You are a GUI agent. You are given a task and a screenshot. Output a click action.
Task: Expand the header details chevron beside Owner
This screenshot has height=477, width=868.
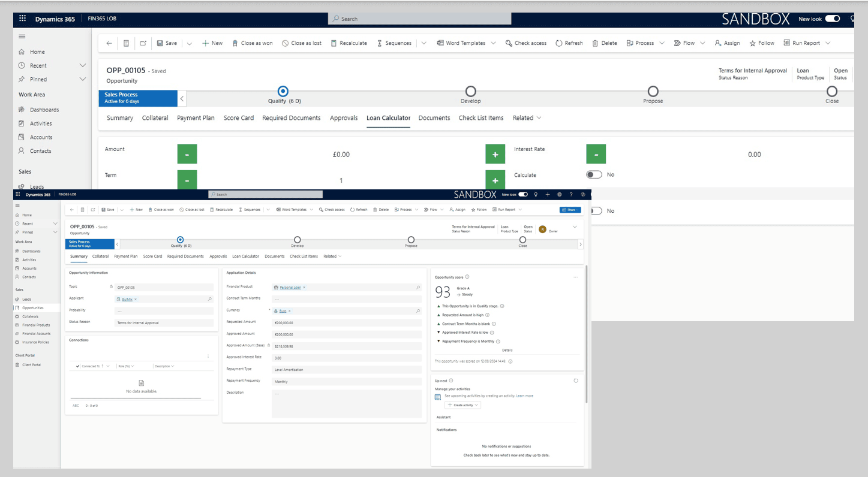[x=575, y=227]
